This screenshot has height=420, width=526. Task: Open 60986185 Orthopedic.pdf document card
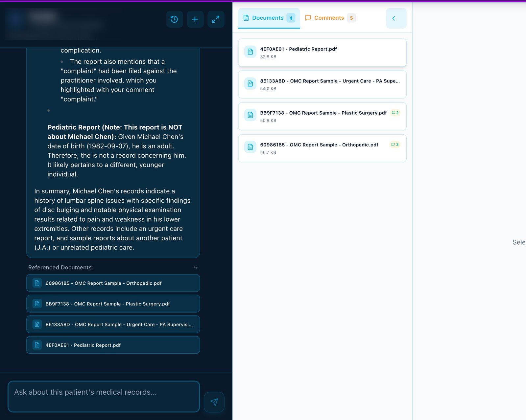tap(322, 148)
